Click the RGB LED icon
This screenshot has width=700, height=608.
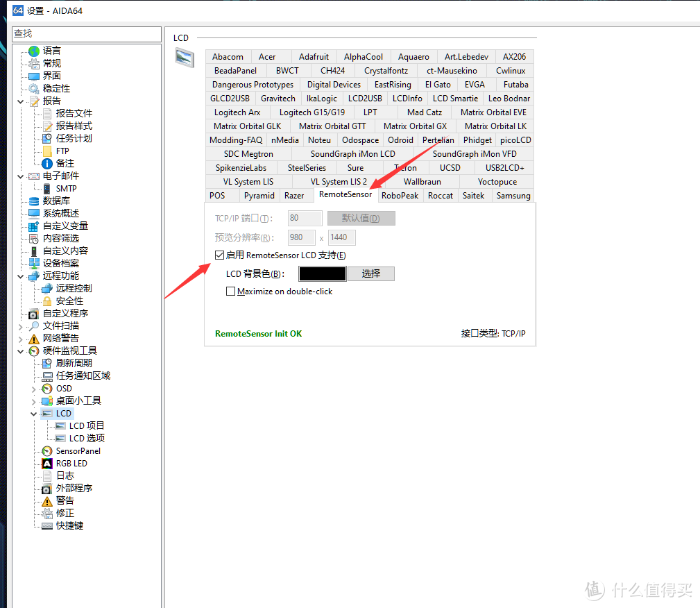pos(47,464)
